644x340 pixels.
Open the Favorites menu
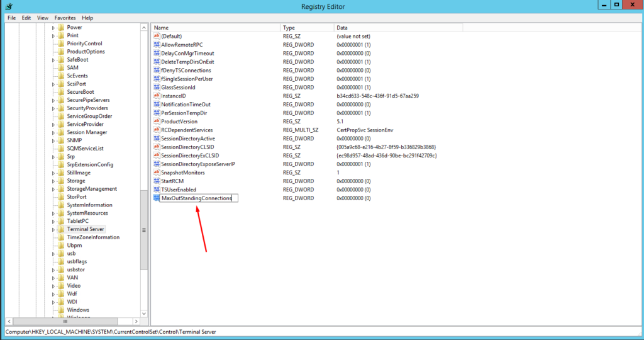(65, 18)
